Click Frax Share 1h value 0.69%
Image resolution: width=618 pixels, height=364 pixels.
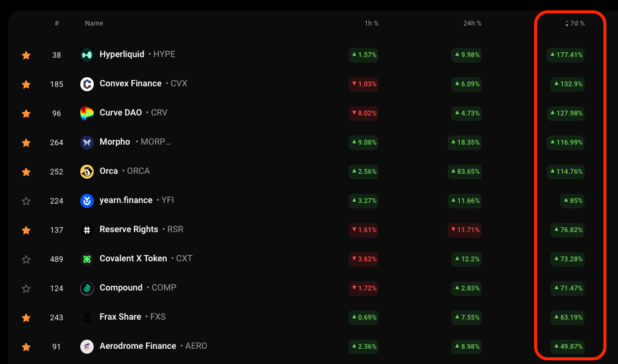tap(363, 317)
